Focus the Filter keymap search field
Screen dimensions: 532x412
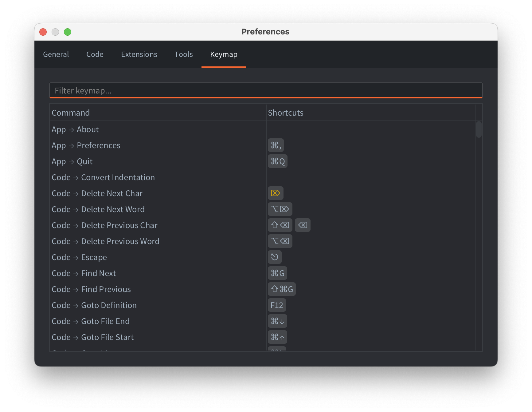266,90
